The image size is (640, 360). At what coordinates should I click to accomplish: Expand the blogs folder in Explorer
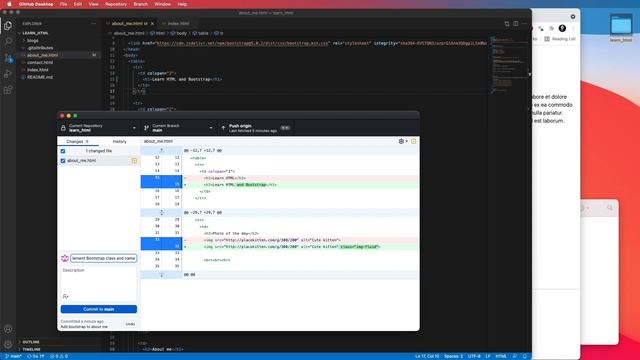(32, 40)
